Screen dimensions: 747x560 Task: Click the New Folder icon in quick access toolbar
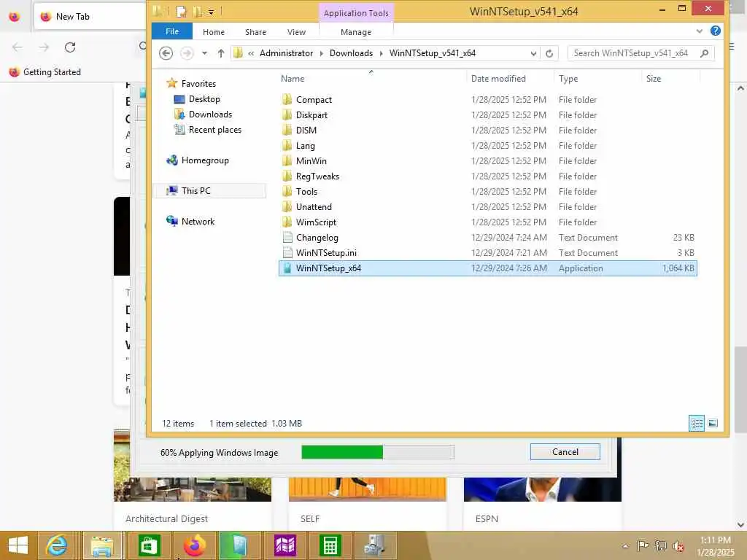click(197, 11)
